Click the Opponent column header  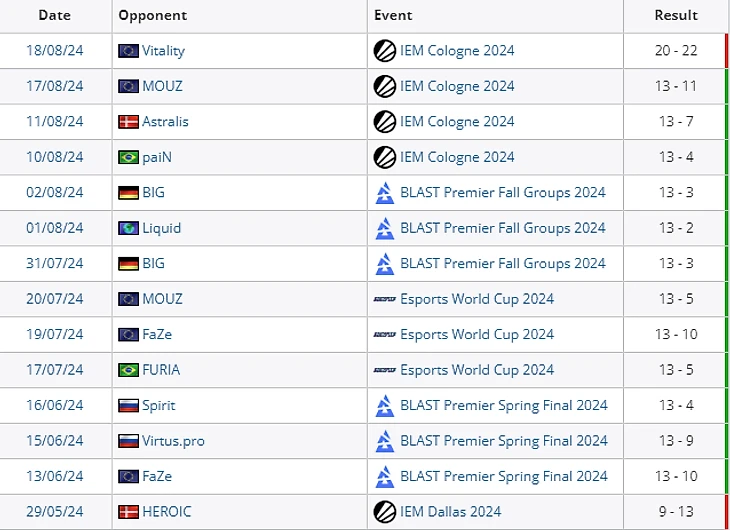[x=152, y=15]
